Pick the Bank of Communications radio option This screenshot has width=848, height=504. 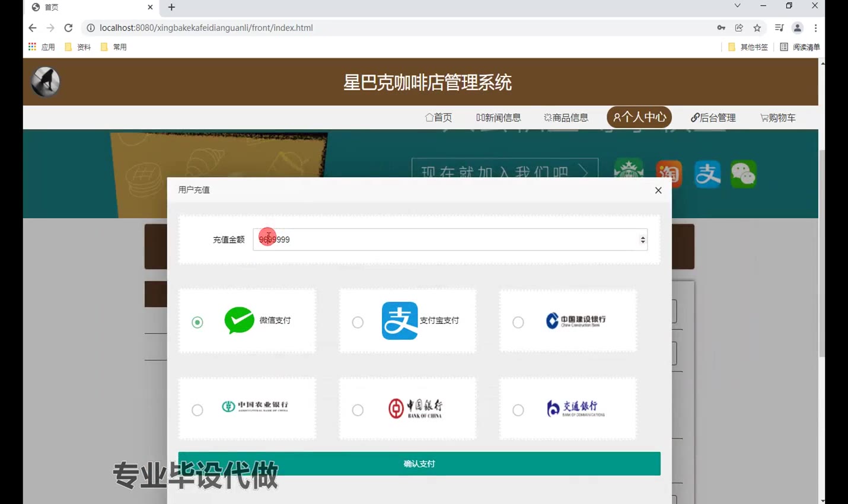518,410
